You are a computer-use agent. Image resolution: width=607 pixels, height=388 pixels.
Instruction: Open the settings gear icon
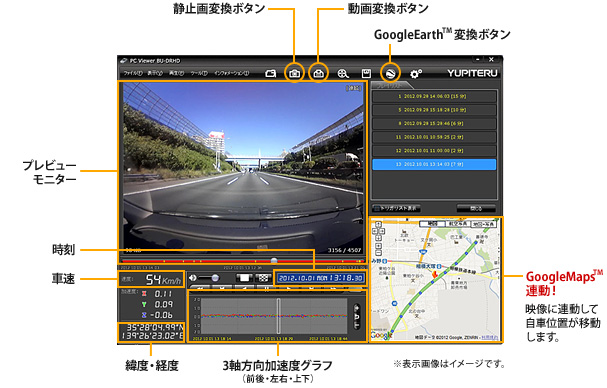click(x=415, y=73)
